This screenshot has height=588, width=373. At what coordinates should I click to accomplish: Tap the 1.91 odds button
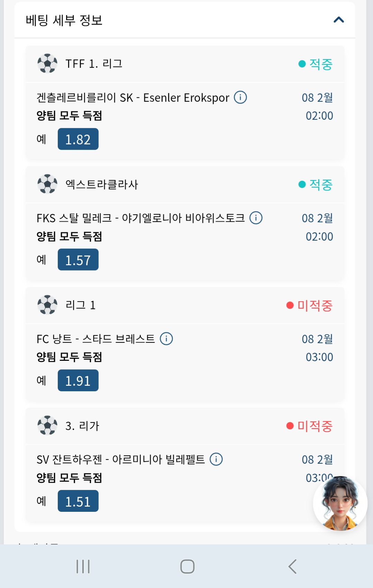78,381
